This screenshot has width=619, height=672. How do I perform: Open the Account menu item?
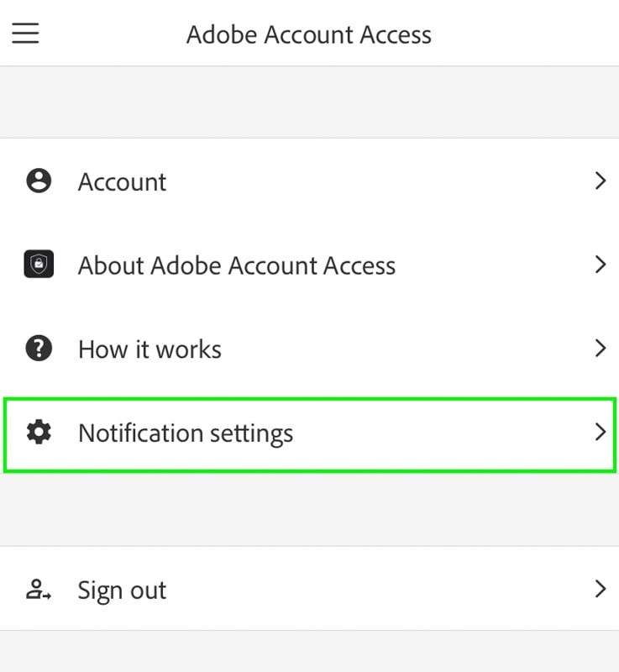coord(122,181)
